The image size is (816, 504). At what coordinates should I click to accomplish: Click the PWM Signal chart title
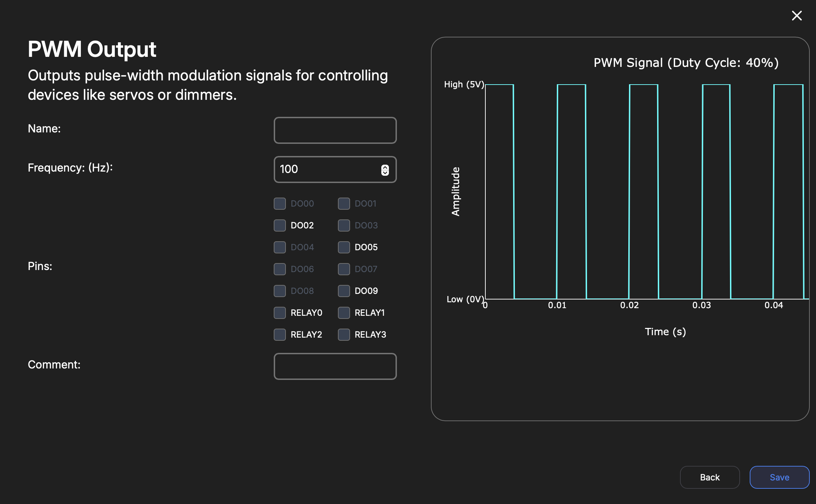click(686, 63)
